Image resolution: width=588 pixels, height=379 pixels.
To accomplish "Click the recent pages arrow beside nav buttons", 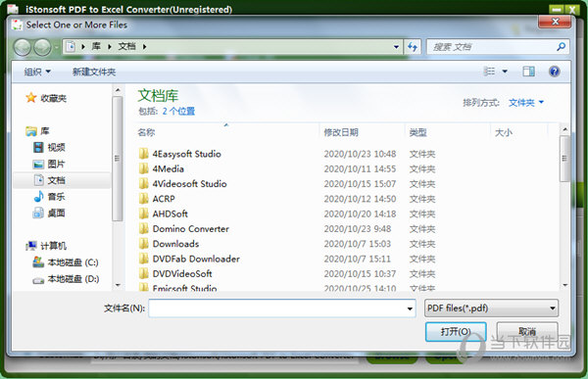I will coord(57,47).
